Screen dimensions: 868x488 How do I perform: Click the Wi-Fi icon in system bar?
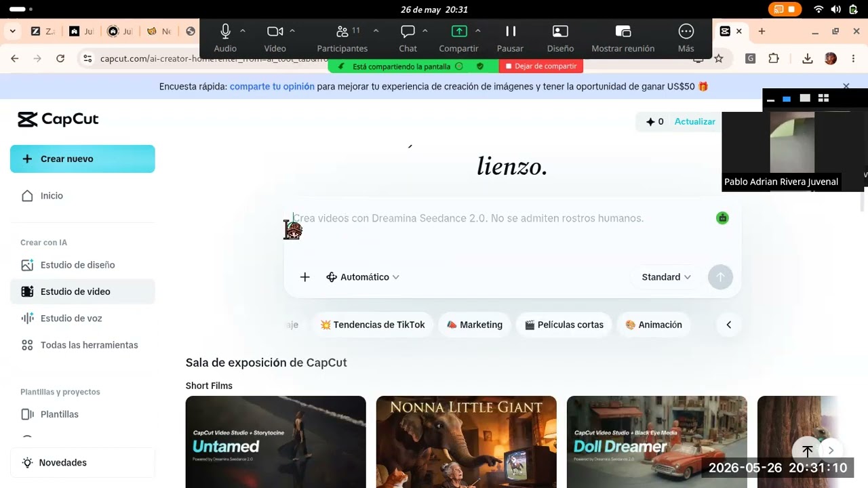coord(818,9)
